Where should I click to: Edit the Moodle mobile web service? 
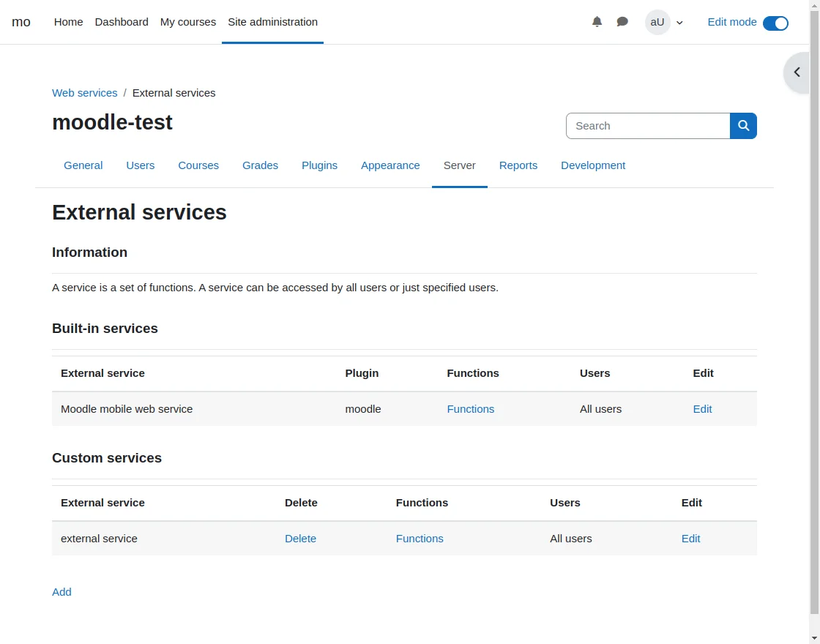[x=702, y=409]
